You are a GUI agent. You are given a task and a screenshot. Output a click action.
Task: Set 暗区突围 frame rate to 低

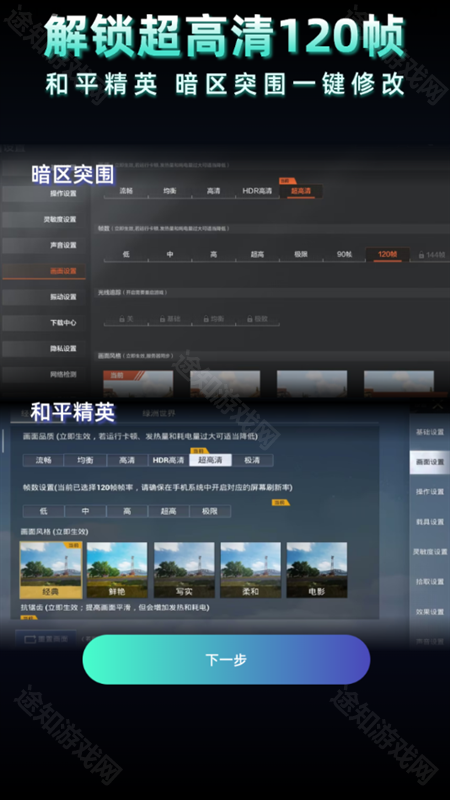point(126,254)
